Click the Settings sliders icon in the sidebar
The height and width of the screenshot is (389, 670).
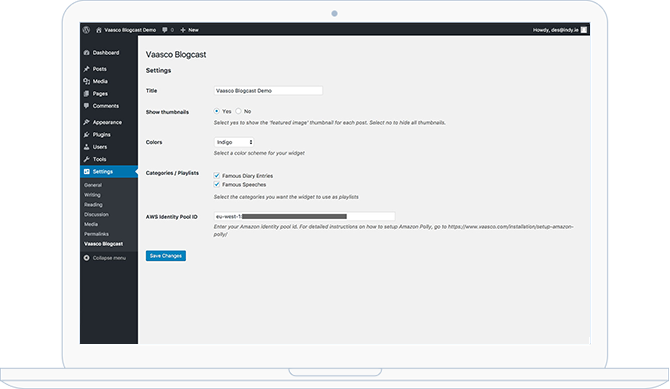pyautogui.click(x=87, y=171)
